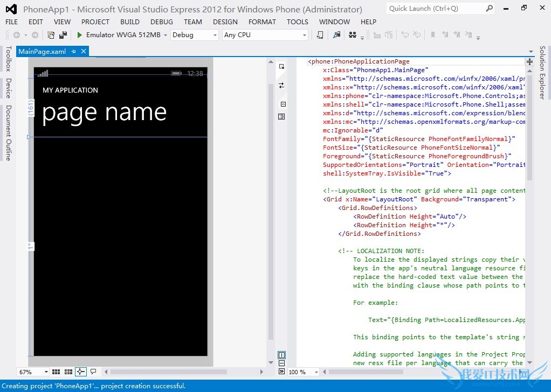Toggle snapping to gridlines in designer
This screenshot has width=551, height=392.
coord(68,372)
